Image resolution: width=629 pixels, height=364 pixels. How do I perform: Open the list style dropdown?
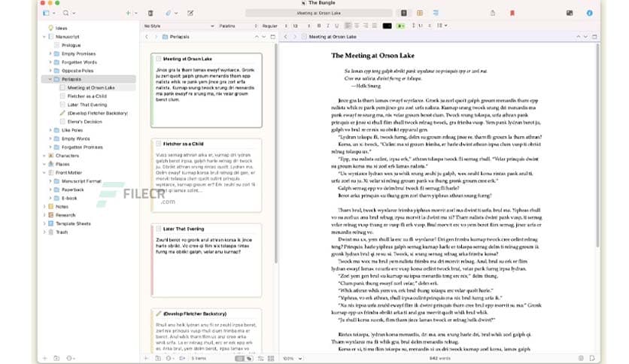(x=442, y=26)
